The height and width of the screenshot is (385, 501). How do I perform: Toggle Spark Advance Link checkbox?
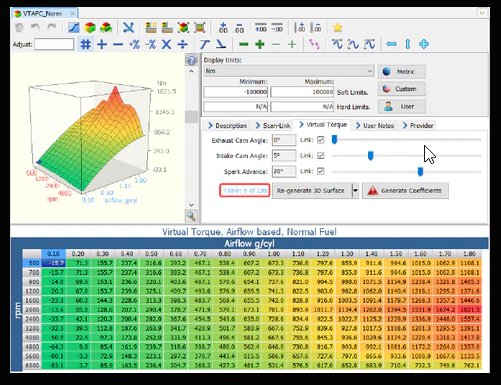point(321,171)
